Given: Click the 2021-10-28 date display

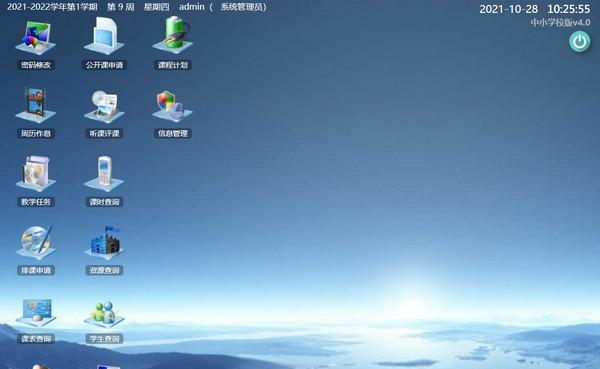Looking at the screenshot, I should pyautogui.click(x=509, y=9).
